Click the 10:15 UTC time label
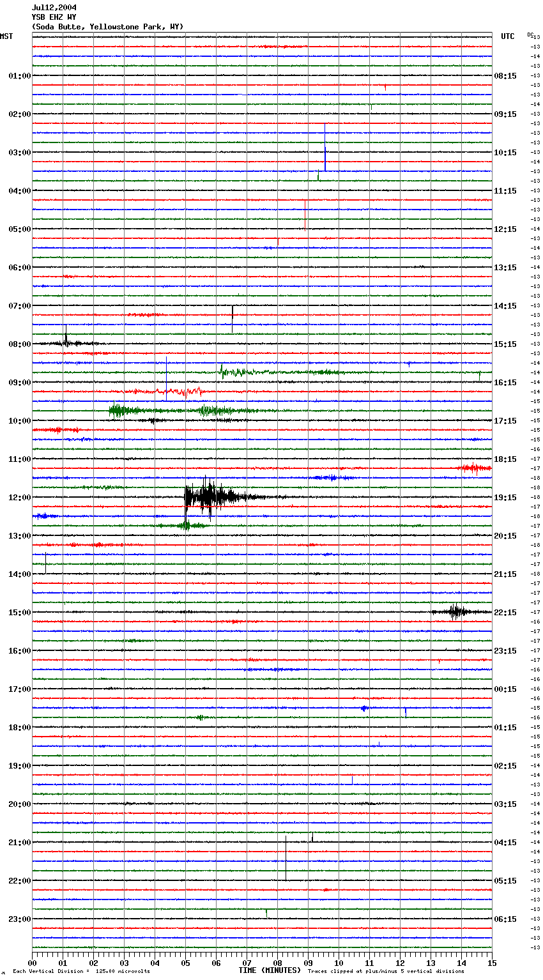The height and width of the screenshot is (980, 543). click(505, 153)
